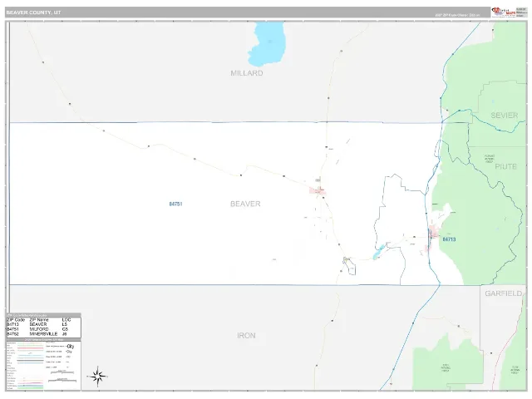Click the small blue reservoir near Minersville
Image resolution: width=532 pixels, height=399 pixels.
pos(378,253)
